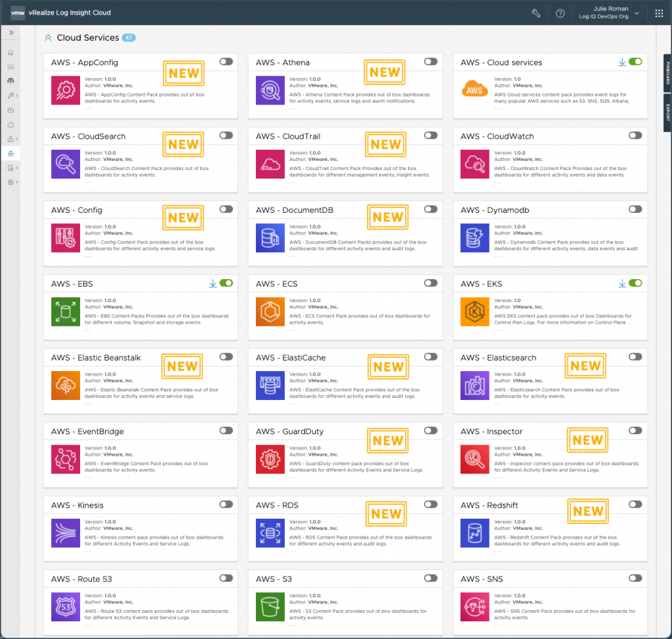This screenshot has width=672, height=639.
Task: Click the orange AWS - ECS icon
Action: (x=270, y=312)
